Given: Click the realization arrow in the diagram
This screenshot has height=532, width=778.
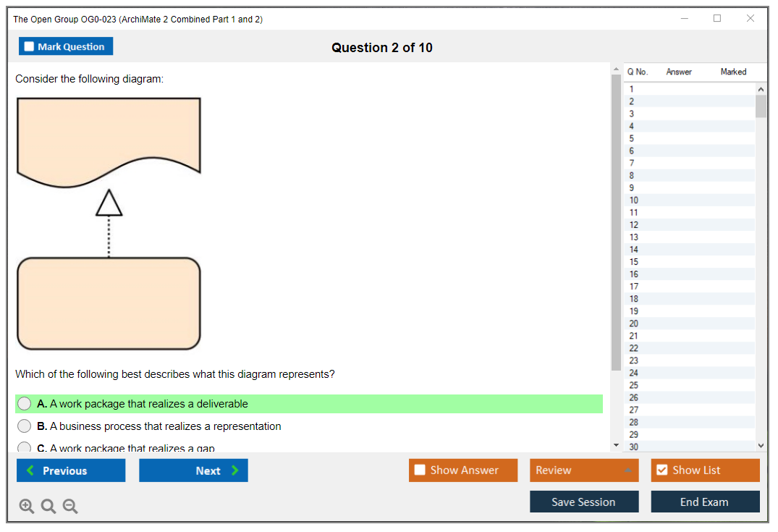Looking at the screenshot, I should click(109, 224).
